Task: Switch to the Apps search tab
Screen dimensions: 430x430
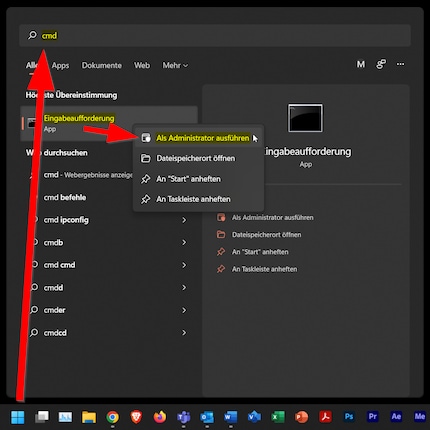Action: point(60,65)
